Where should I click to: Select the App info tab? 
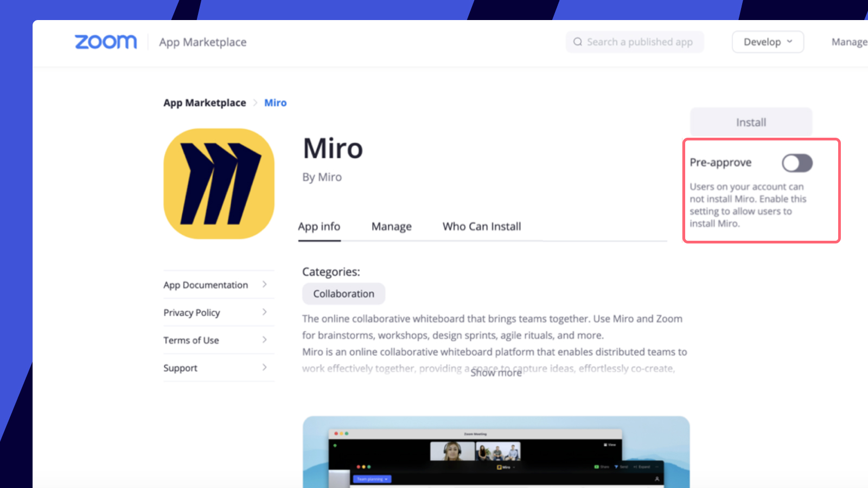319,227
